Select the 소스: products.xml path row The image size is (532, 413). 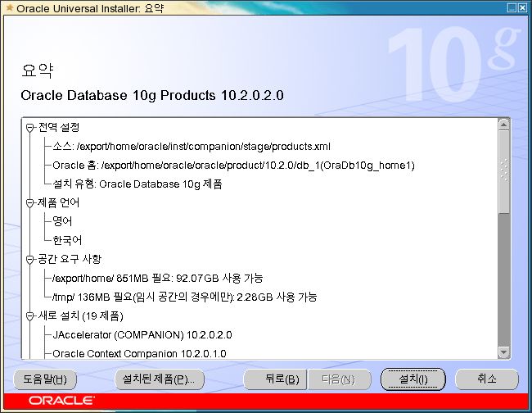click(192, 147)
